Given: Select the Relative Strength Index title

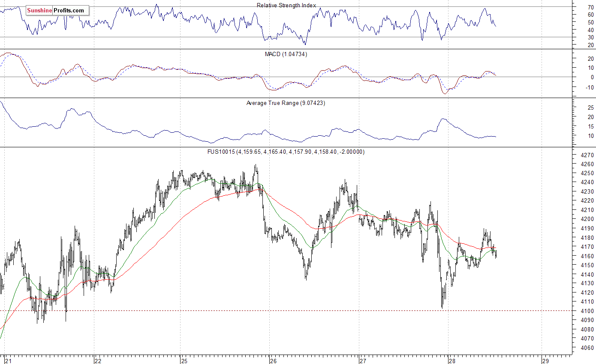Looking at the screenshot, I should pyautogui.click(x=286, y=5).
